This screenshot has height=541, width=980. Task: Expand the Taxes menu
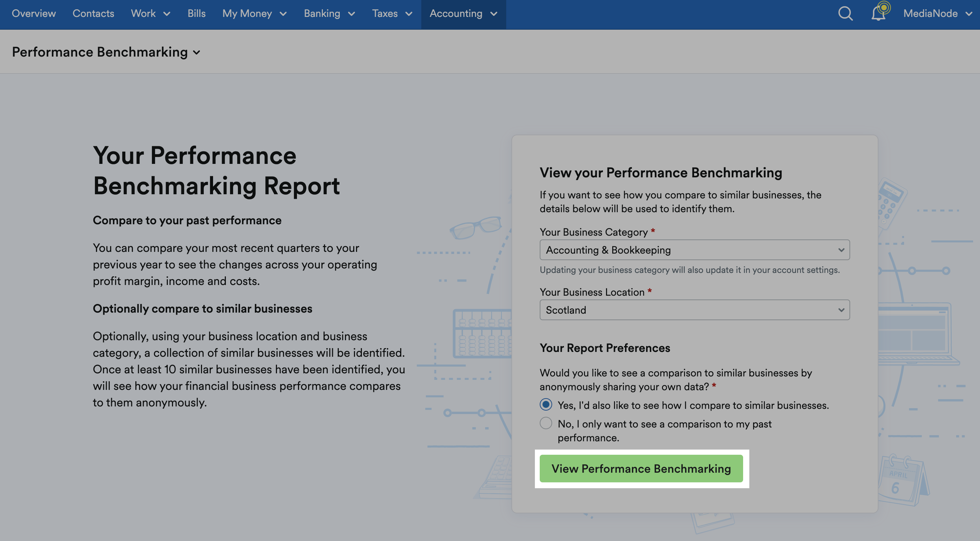click(392, 14)
